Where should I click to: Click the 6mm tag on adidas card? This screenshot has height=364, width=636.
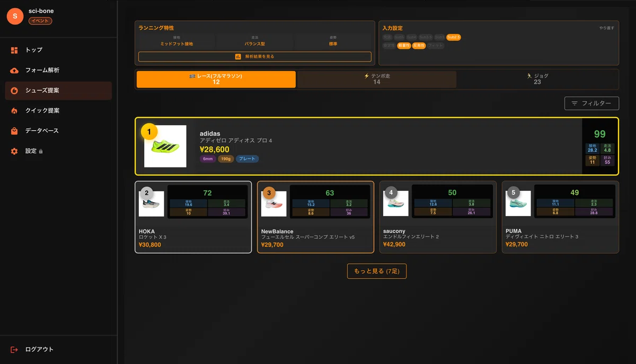[208, 159]
